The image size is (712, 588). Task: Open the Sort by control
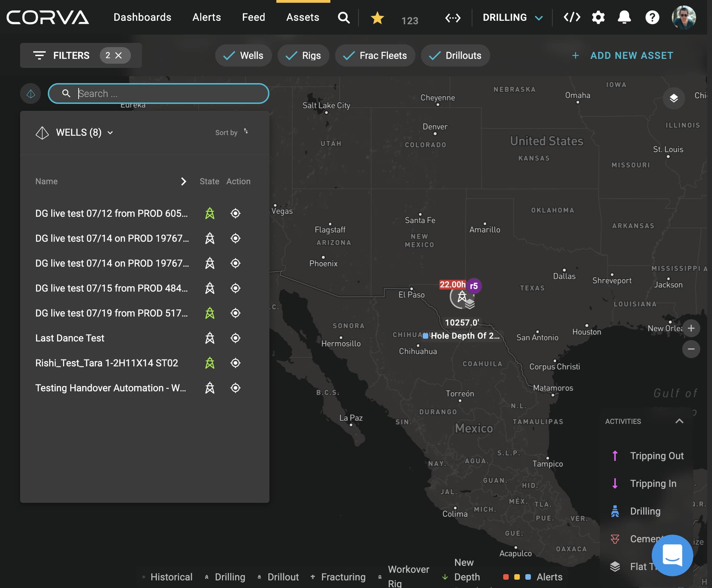click(231, 132)
